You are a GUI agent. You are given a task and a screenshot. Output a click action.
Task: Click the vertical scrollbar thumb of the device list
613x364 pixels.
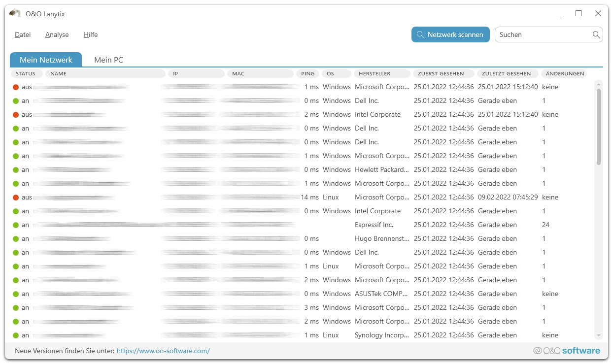coord(599,127)
